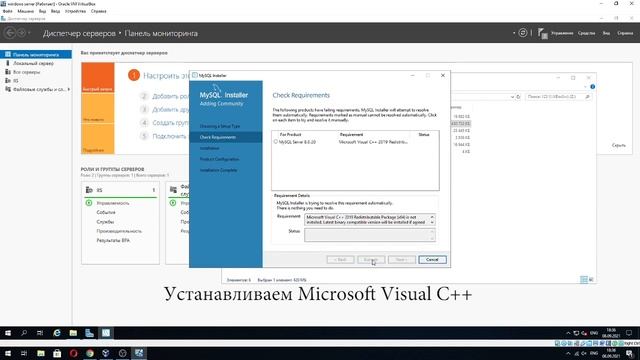Close the MySQL Installer window
The image size is (640, 360).
(x=443, y=76)
